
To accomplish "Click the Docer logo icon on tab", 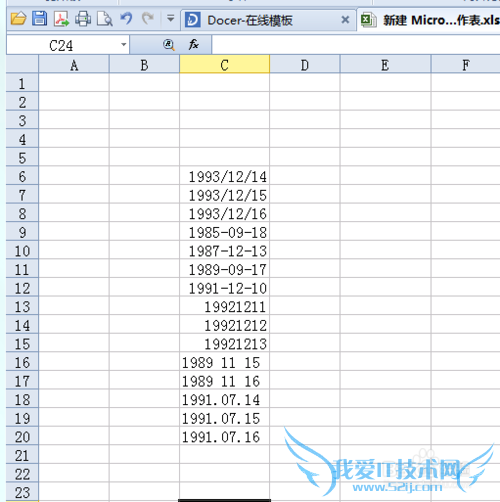I will click(x=193, y=20).
